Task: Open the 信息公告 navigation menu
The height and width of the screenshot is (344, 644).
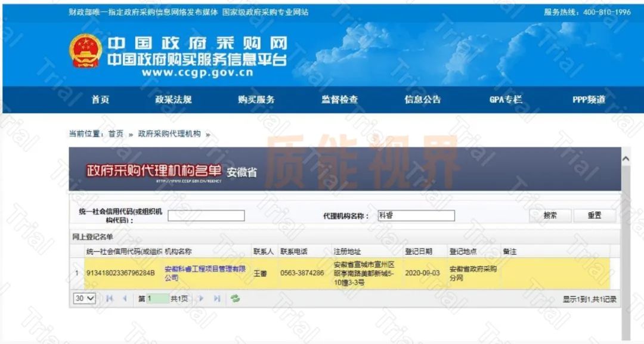Action: (423, 100)
